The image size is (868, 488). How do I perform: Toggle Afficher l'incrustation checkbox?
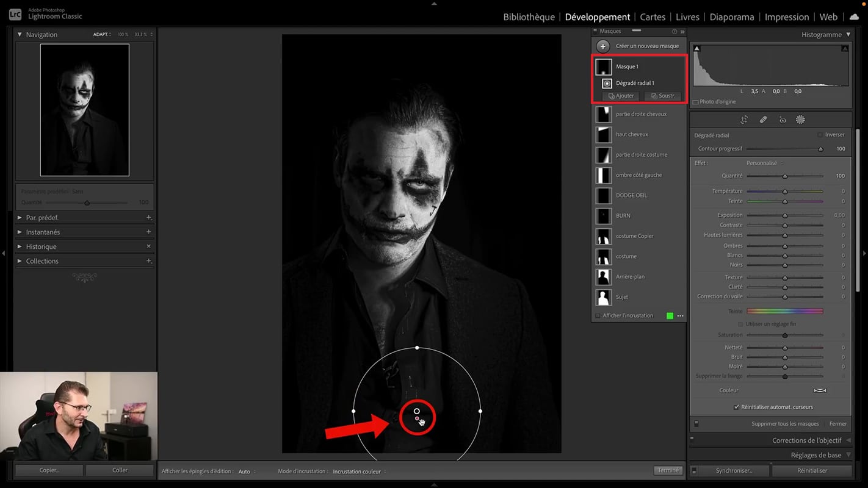598,316
